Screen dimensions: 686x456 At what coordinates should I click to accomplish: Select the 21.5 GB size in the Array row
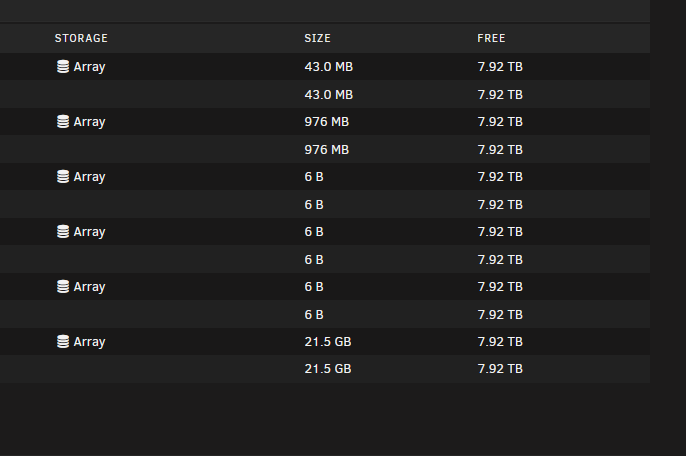coord(328,341)
